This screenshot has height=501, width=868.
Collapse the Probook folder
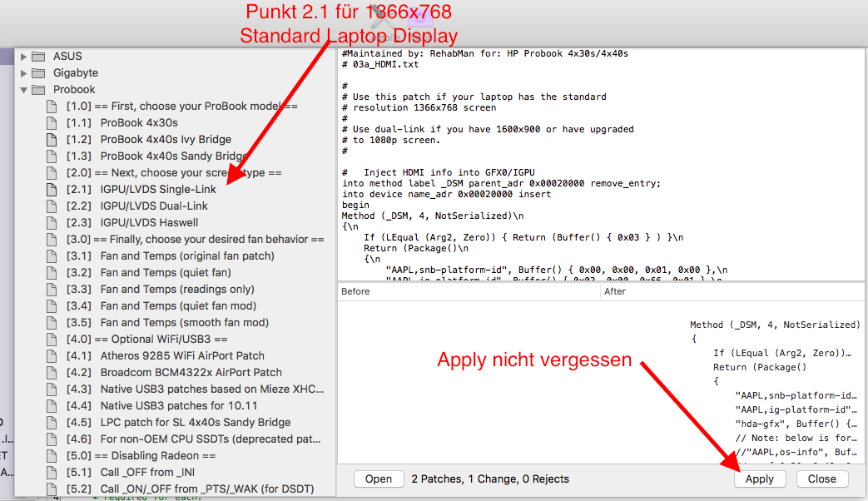pos(23,90)
